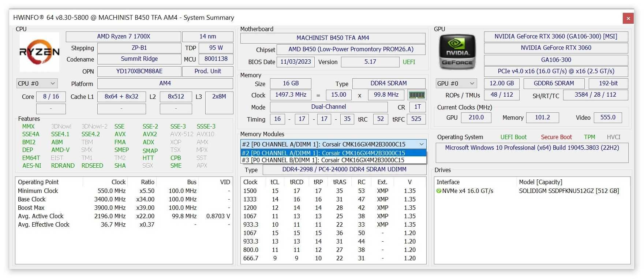Click the red Secure Boot label
This screenshot has width=644, height=279.
(x=556, y=137)
